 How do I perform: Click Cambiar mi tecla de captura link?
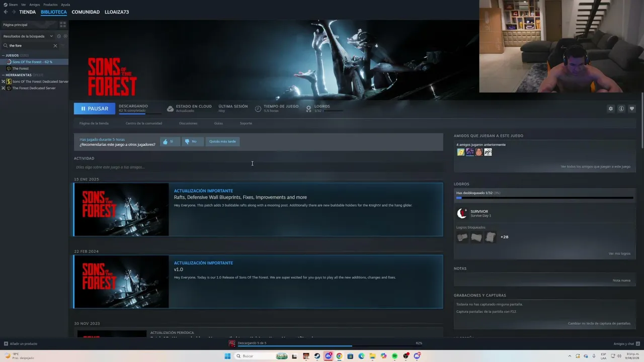point(599,323)
